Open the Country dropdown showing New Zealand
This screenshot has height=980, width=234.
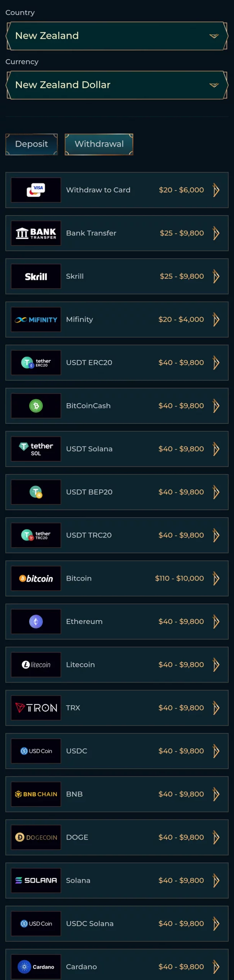(x=117, y=36)
